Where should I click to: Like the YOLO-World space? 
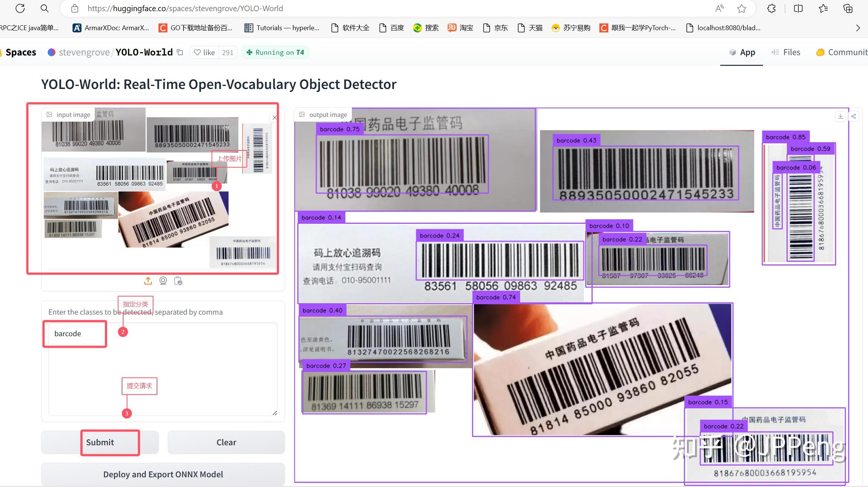click(205, 52)
